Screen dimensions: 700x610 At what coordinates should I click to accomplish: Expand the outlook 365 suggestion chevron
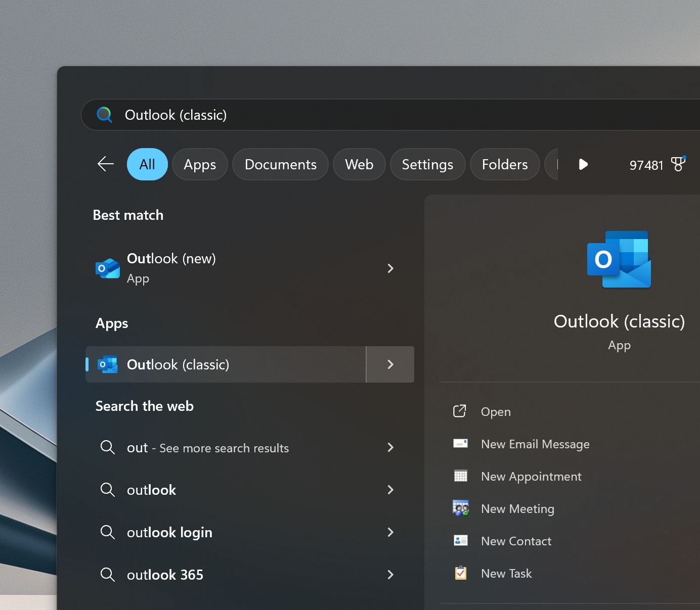pos(390,575)
